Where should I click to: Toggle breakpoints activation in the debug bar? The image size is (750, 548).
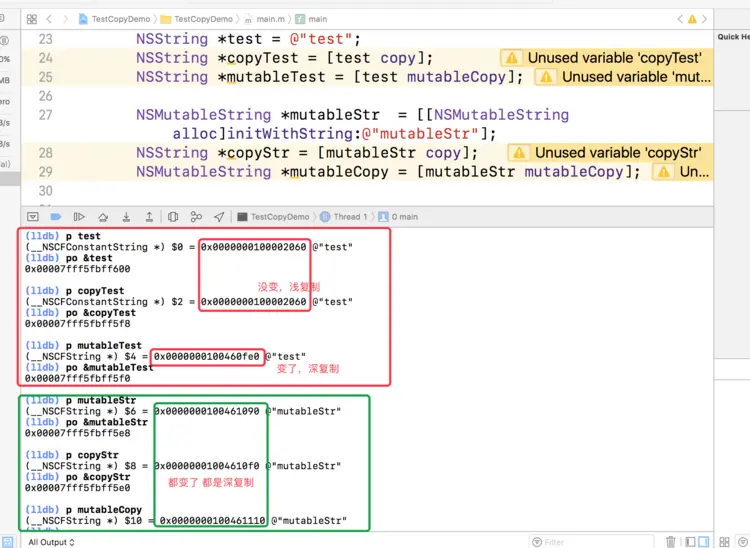click(55, 217)
